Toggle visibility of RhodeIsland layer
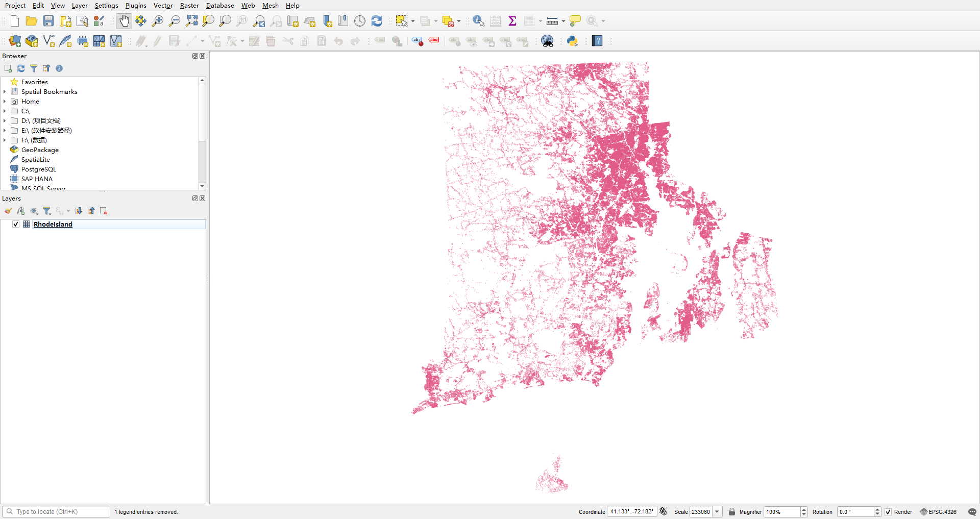The image size is (980, 519). (16, 224)
